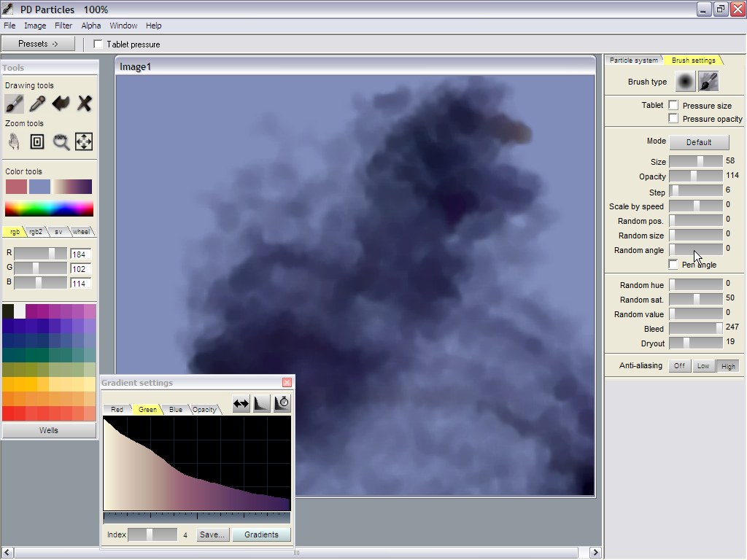Set Anti-aliasing to Low
This screenshot has width=747, height=560.
(x=703, y=366)
